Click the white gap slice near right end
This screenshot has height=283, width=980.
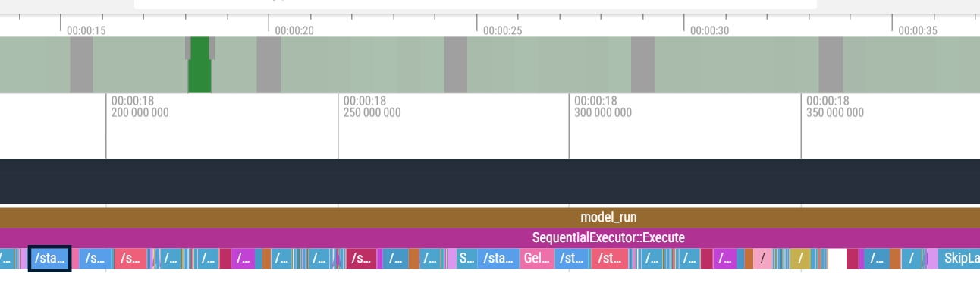point(837,259)
